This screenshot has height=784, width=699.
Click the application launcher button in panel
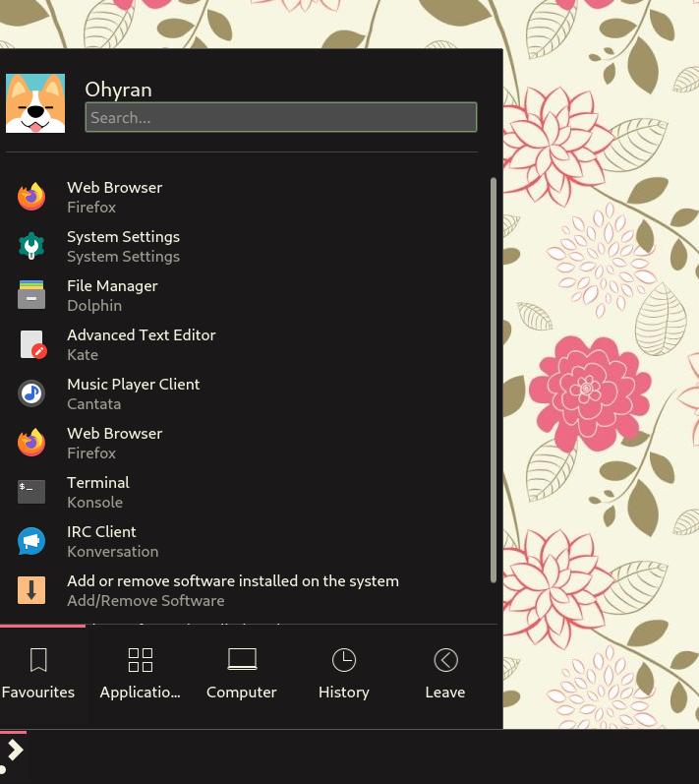[x=13, y=754]
